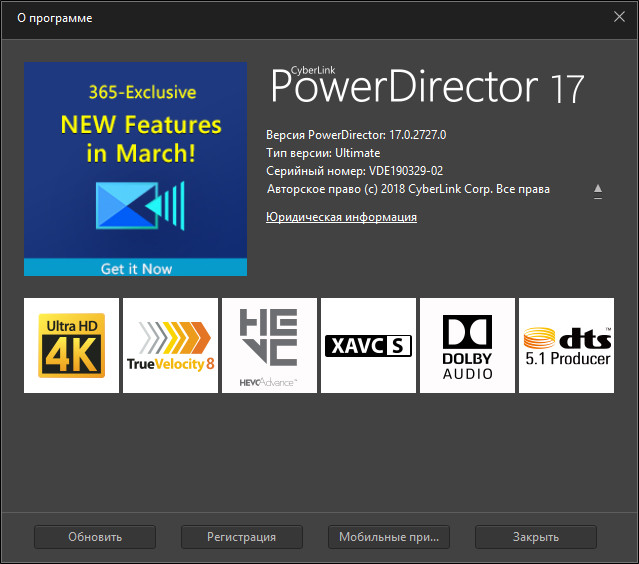Click the scroll-up arrow beside the copyright text
Image resolution: width=639 pixels, height=564 pixels.
coord(598,188)
